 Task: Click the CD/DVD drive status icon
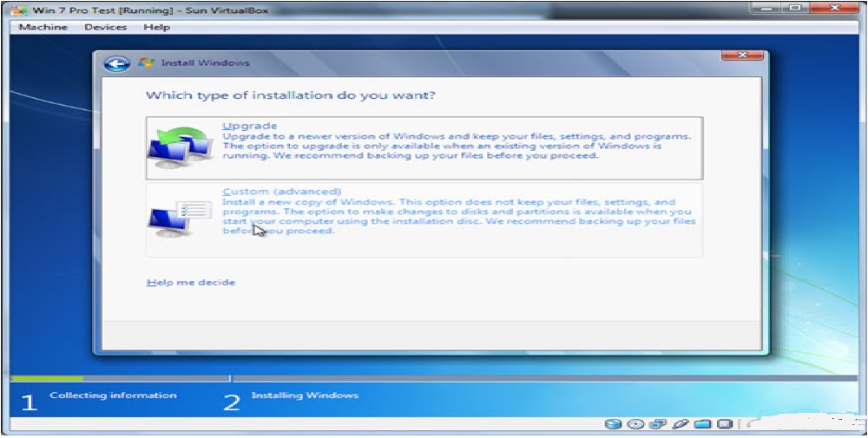[x=636, y=424]
